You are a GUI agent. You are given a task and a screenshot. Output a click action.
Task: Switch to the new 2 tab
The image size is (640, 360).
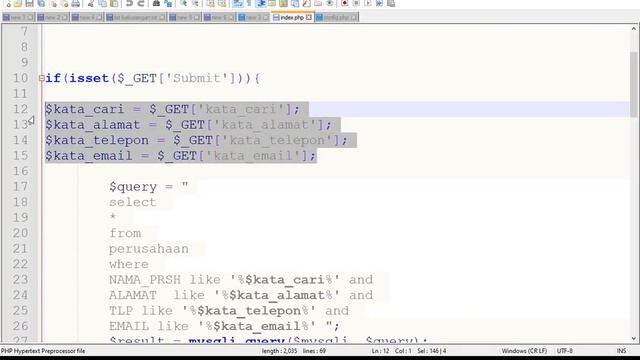click(x=52, y=18)
